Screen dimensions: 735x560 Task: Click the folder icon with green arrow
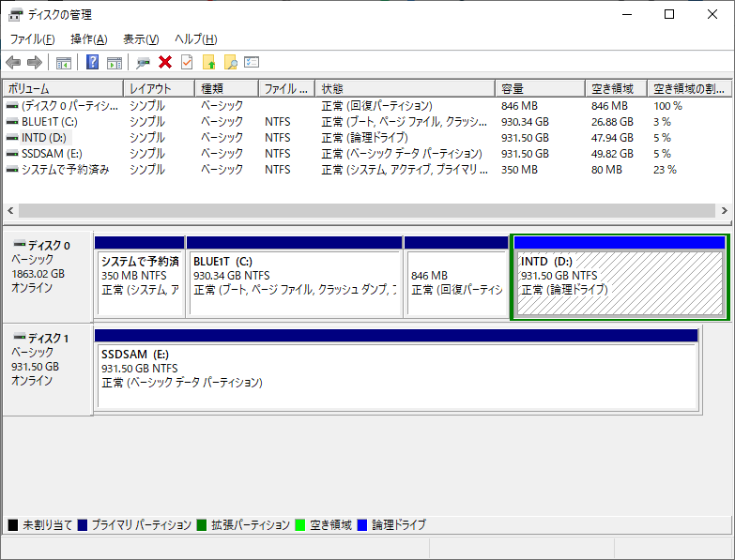point(208,63)
